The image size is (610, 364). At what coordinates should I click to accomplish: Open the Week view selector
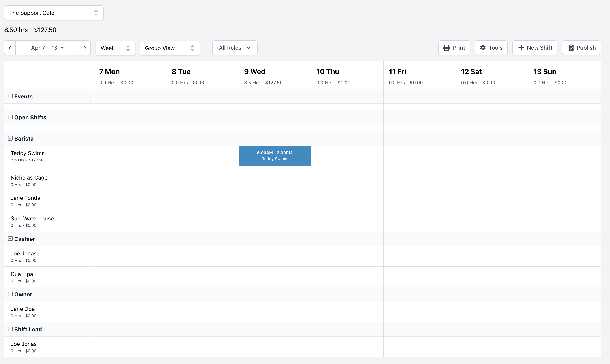115,48
